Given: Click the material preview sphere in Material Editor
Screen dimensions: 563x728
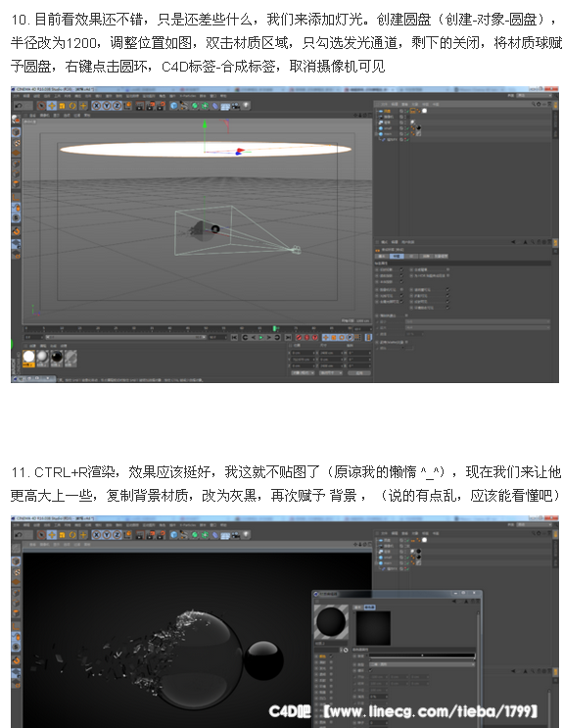Looking at the screenshot, I should click(331, 621).
